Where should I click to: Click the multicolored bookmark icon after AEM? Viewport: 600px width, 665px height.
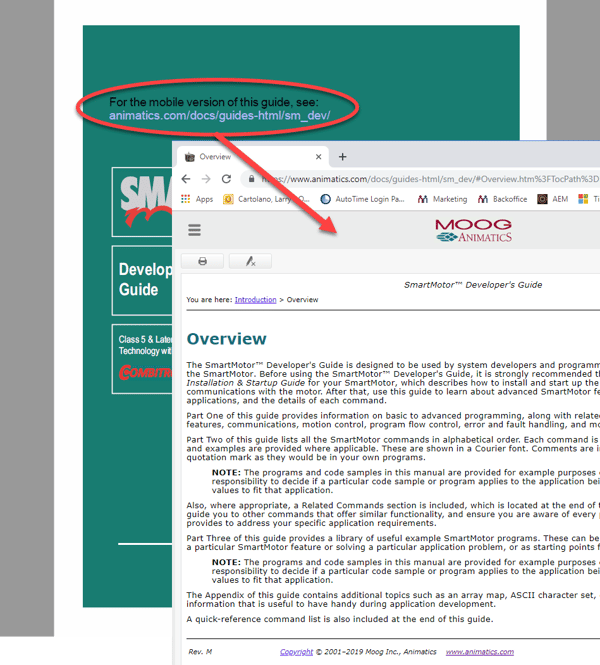tap(583, 199)
